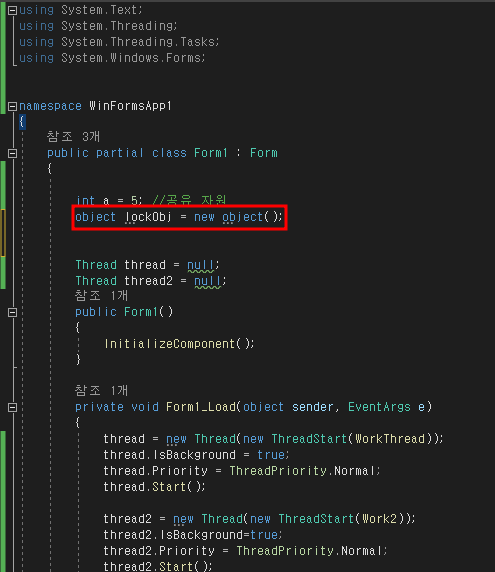Click the 'thread2 = null' declaration line
Viewport: 495px width, 572px height.
151,281
